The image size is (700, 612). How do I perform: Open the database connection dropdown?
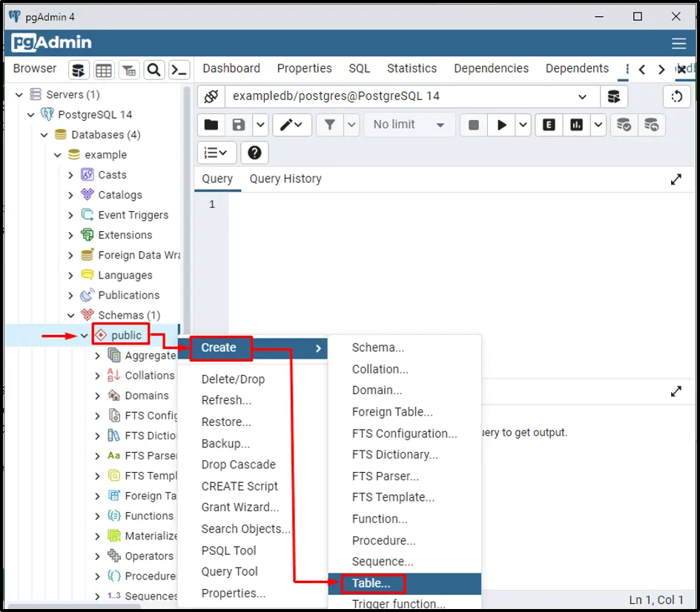pyautogui.click(x=583, y=96)
